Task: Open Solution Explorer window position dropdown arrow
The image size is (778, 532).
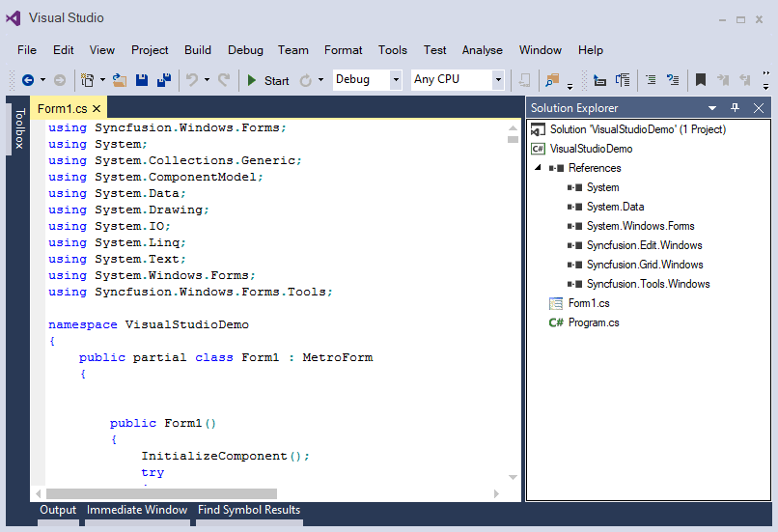Action: [712, 108]
